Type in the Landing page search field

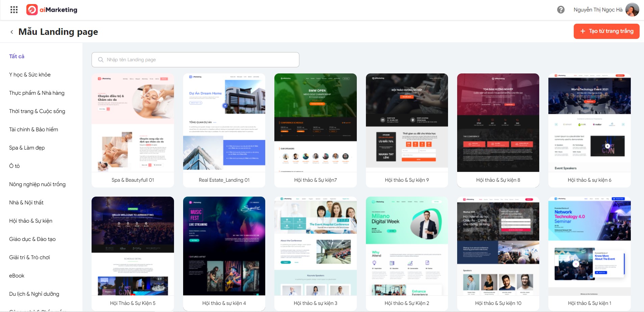pyautogui.click(x=199, y=60)
